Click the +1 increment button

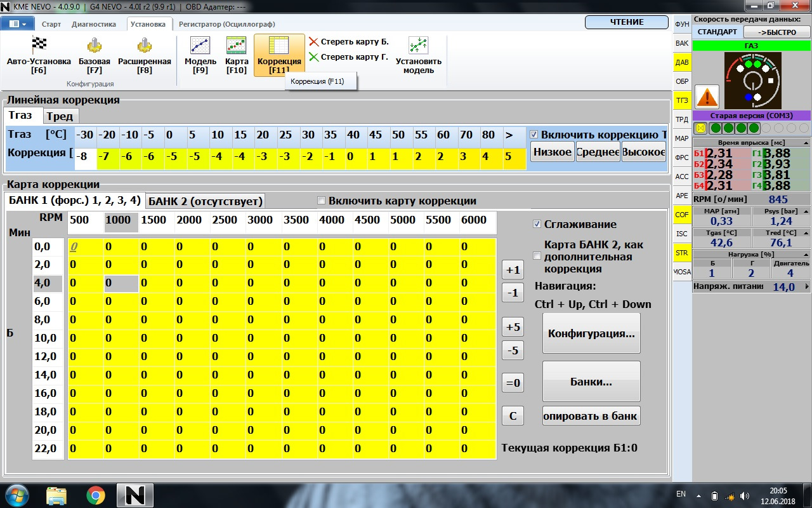click(x=513, y=270)
